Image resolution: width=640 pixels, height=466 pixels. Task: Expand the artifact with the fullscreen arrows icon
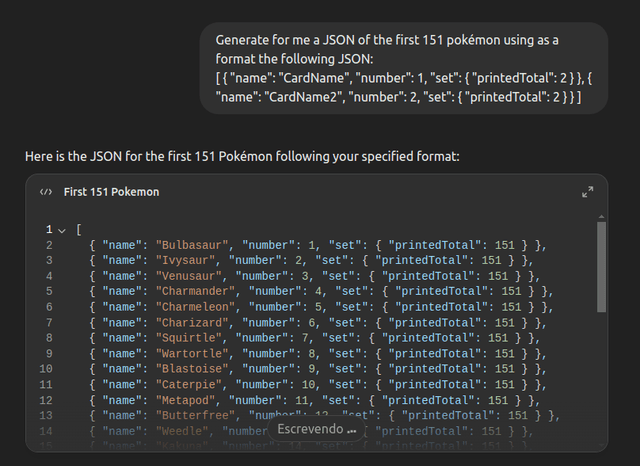point(587,192)
